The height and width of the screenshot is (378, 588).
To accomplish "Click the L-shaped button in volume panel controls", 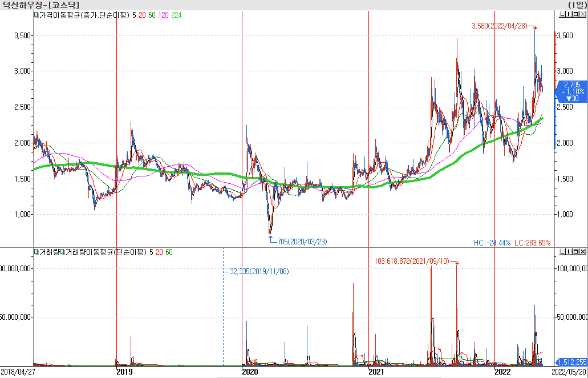I will point(561,252).
